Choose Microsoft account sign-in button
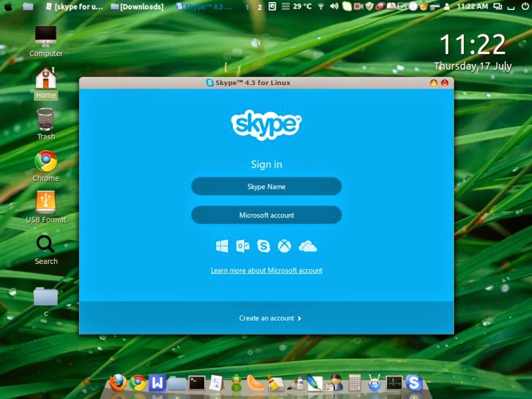 click(x=267, y=215)
